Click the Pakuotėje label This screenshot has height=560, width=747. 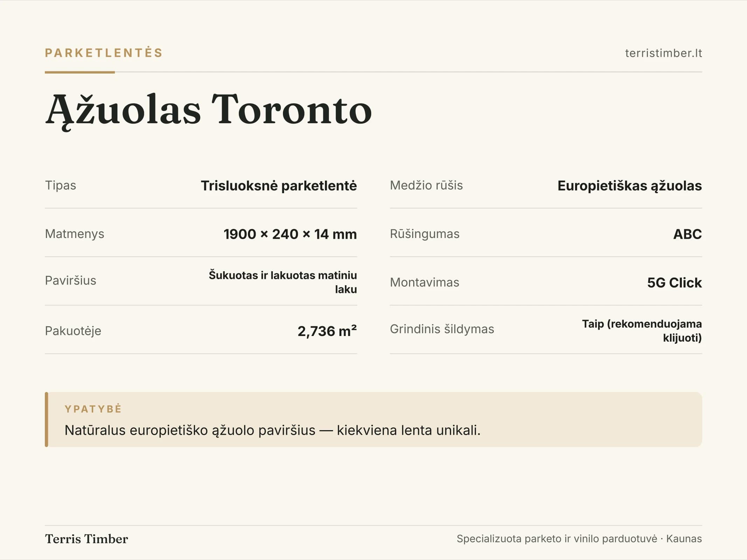coord(73,331)
